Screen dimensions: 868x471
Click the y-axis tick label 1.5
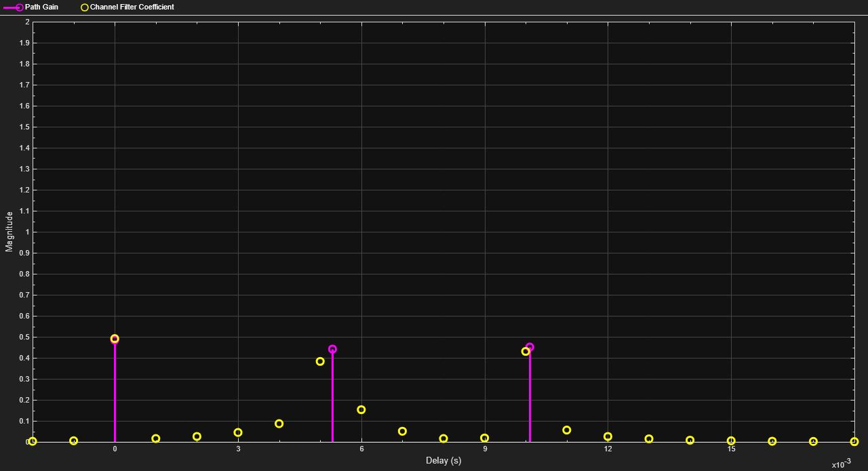tap(25, 127)
